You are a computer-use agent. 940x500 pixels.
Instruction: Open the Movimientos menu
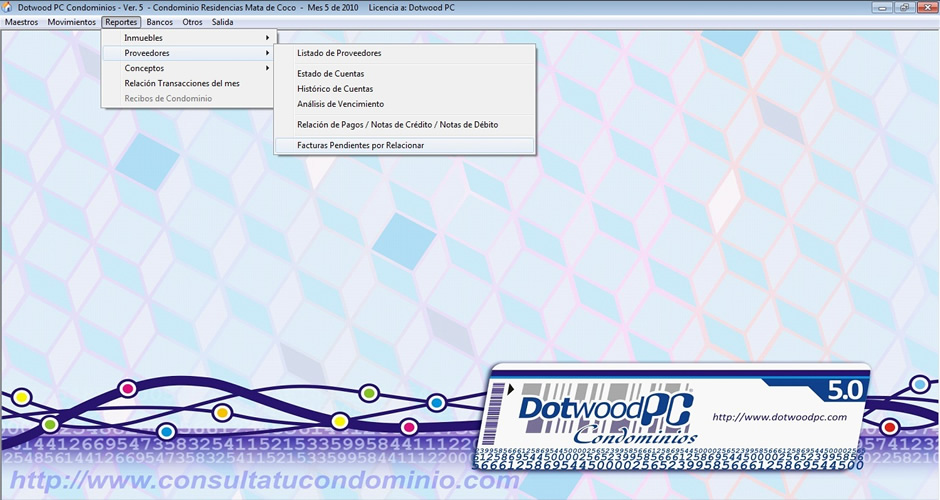(71, 22)
